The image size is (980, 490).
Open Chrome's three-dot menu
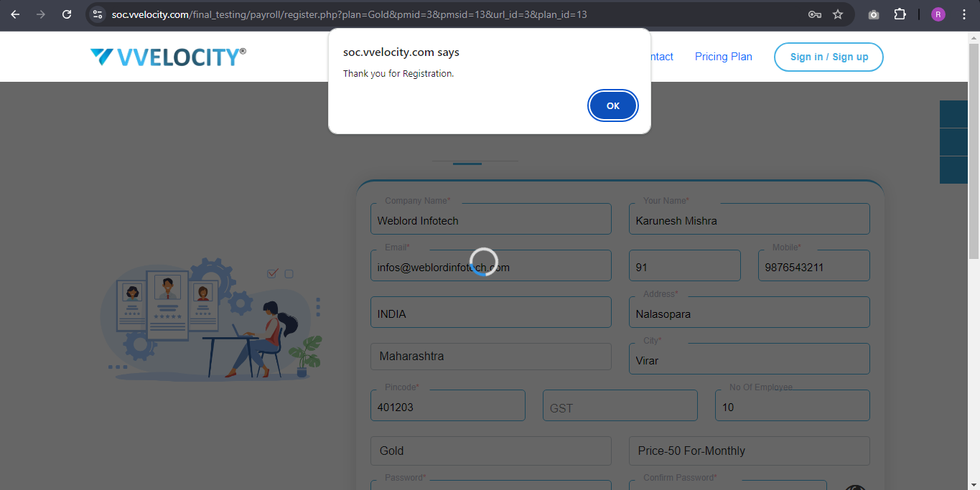coord(964,14)
